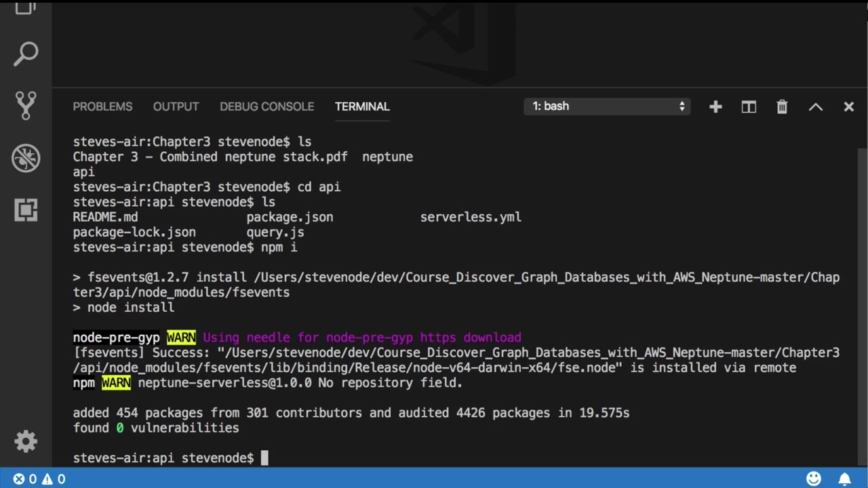Click the terminal prompt cursor line
Image resolution: width=868 pixels, height=488 pixels.
pyautogui.click(x=264, y=458)
